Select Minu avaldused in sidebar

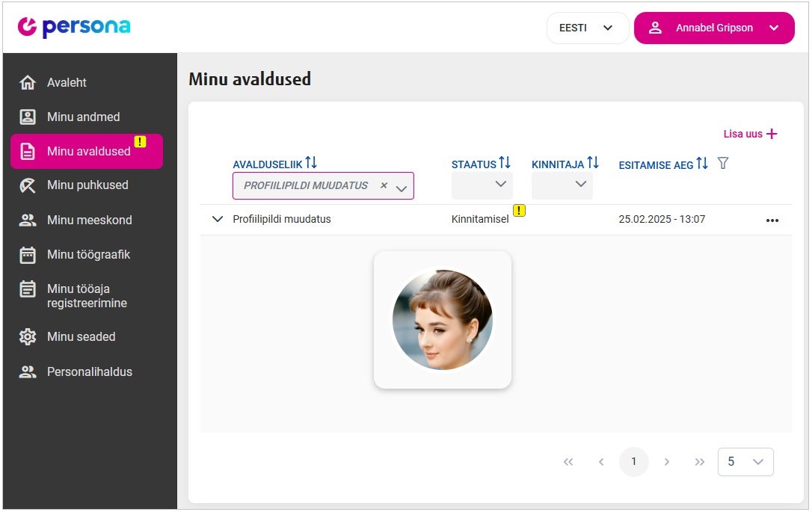tap(87, 151)
